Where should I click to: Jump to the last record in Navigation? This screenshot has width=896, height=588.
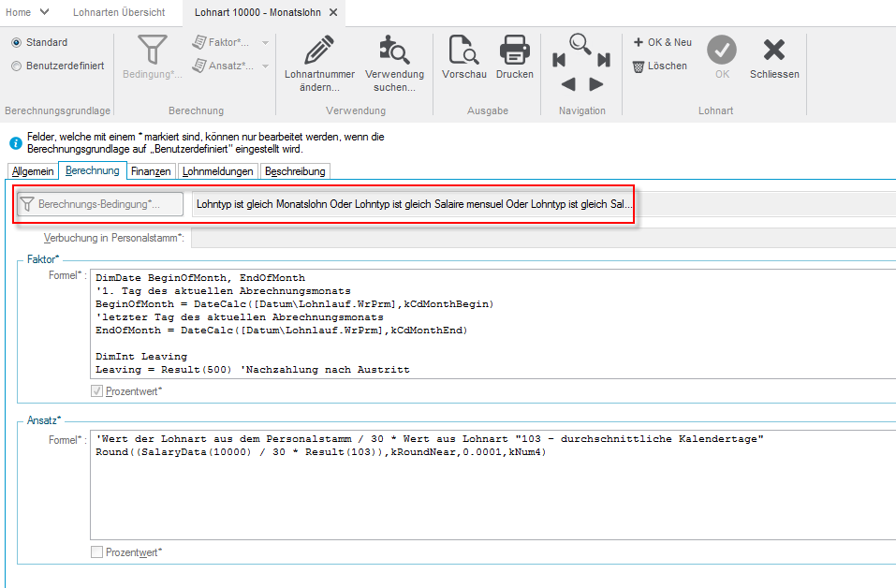tap(604, 61)
